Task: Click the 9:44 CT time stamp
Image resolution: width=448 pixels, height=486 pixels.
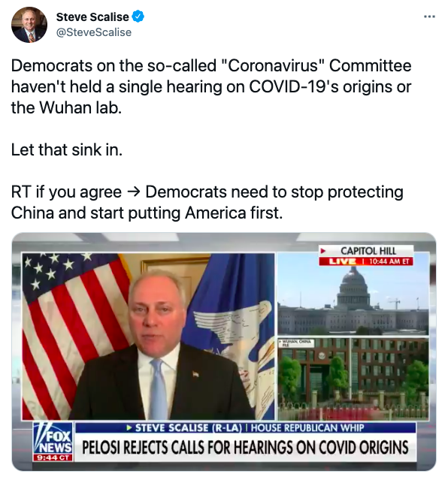Action: 53,457
